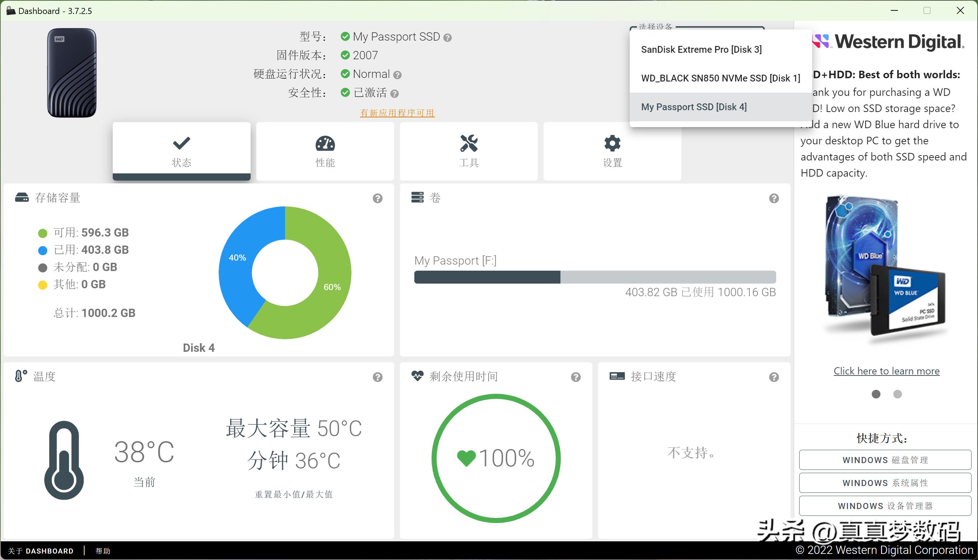Click the 有新应用程序可用 link
Screen dimensions: 978x560
[396, 113]
